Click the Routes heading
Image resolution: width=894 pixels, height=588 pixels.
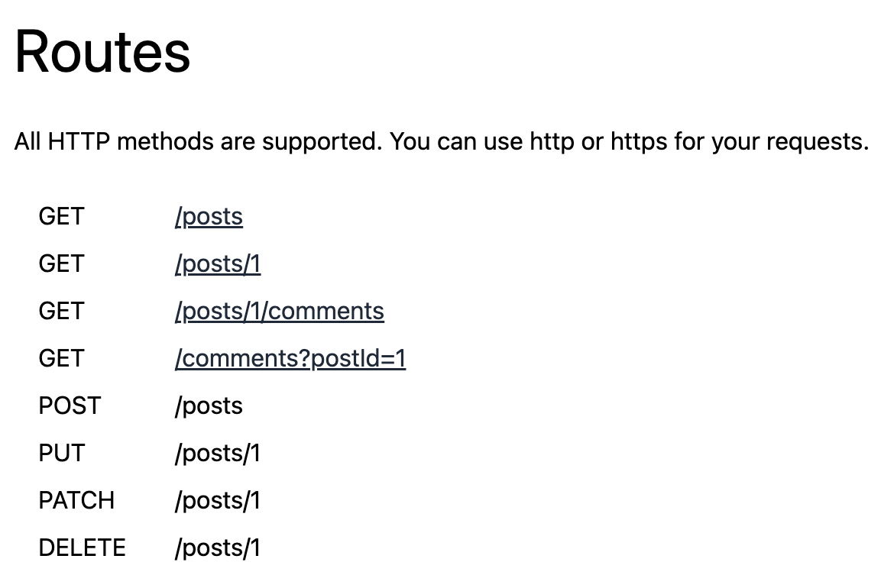(x=102, y=53)
